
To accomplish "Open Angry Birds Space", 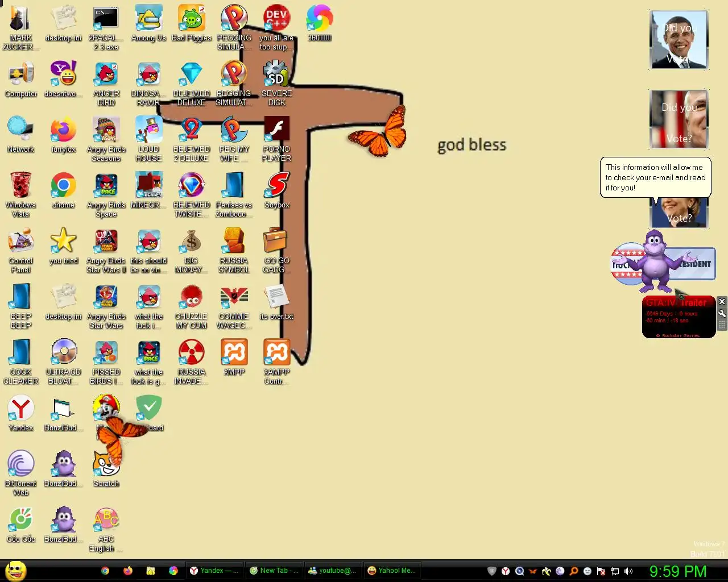I will click(x=106, y=195).
